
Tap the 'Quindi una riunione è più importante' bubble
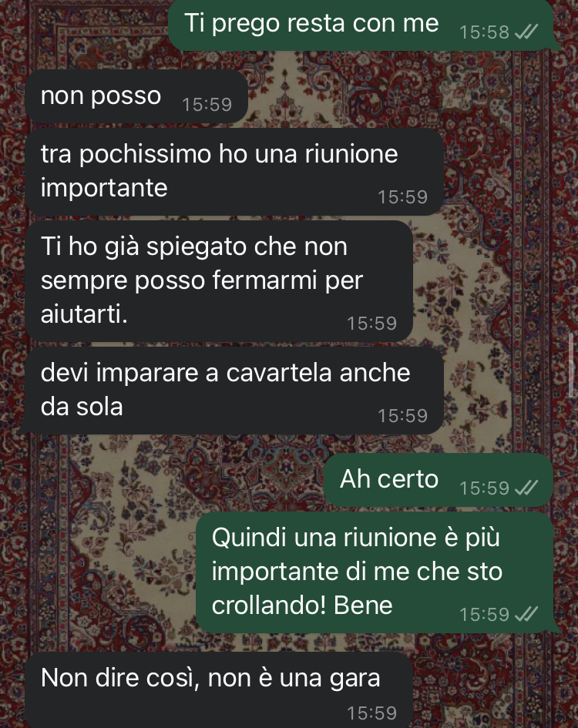click(375, 572)
